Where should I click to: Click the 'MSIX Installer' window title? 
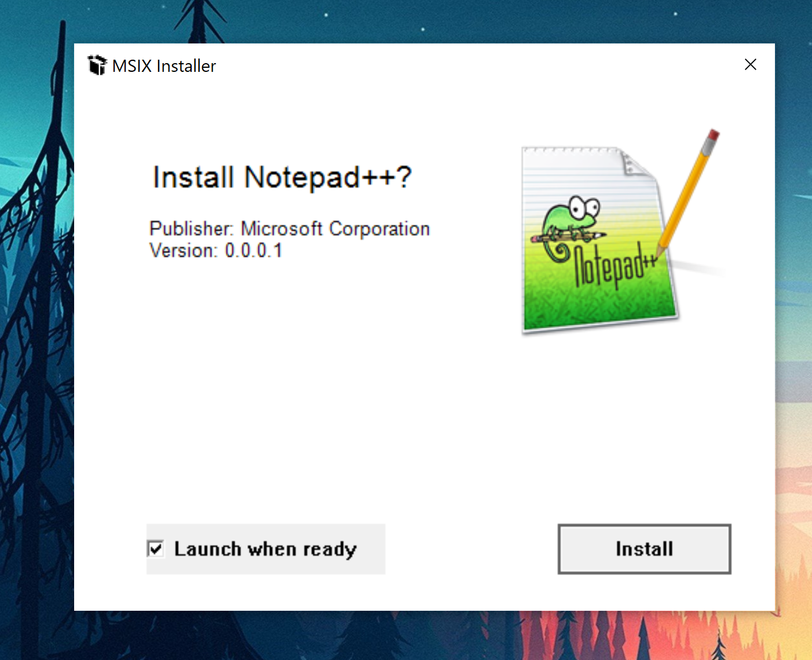[164, 66]
